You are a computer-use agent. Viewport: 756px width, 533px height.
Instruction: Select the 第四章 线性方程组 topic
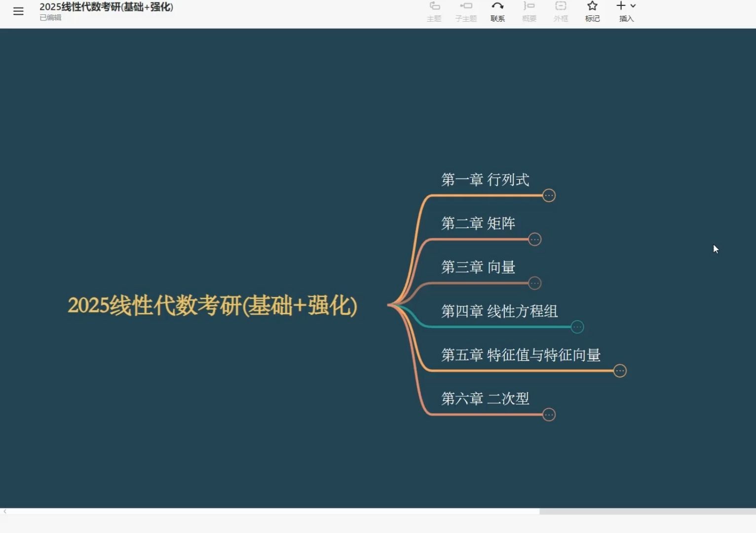499,311
